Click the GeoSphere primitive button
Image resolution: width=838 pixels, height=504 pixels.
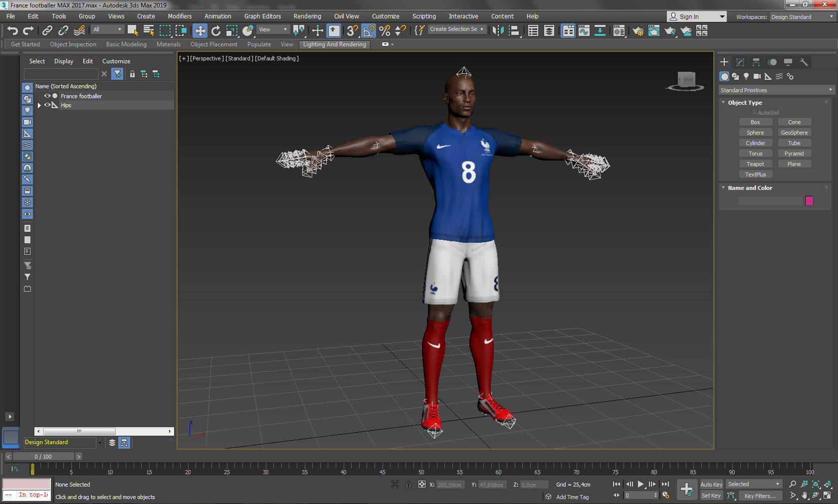click(x=794, y=133)
